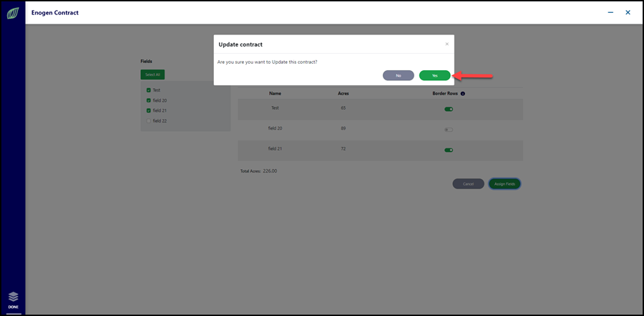644x316 pixels.
Task: Click the green leaf logo icon
Action: pyautogui.click(x=13, y=14)
